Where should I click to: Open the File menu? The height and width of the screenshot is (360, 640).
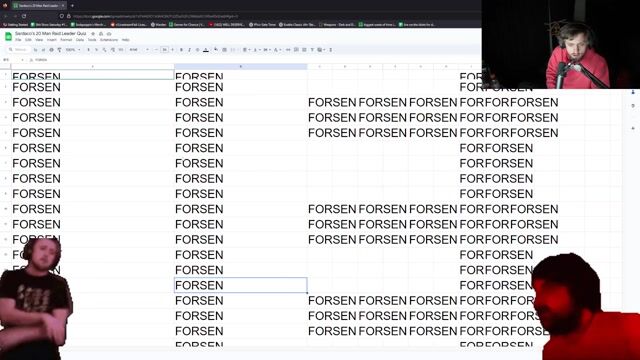18,40
